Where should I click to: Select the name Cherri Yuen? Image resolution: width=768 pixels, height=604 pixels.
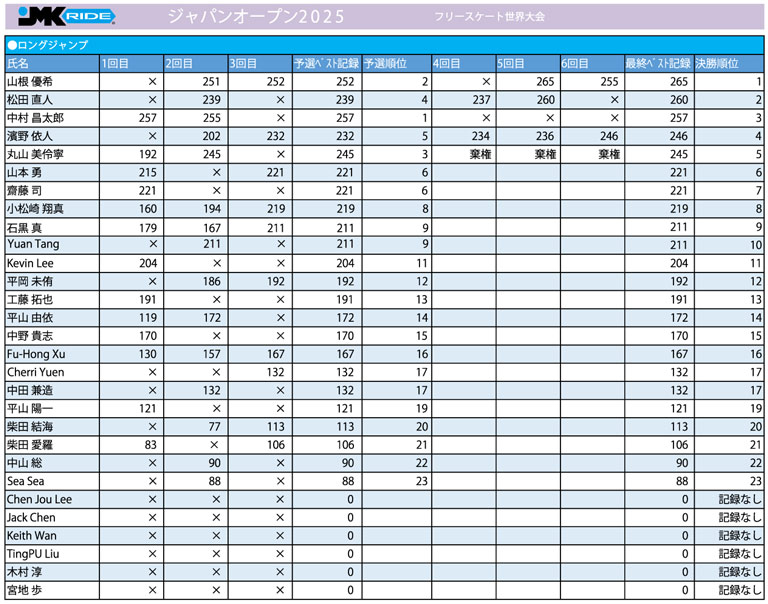(x=35, y=372)
